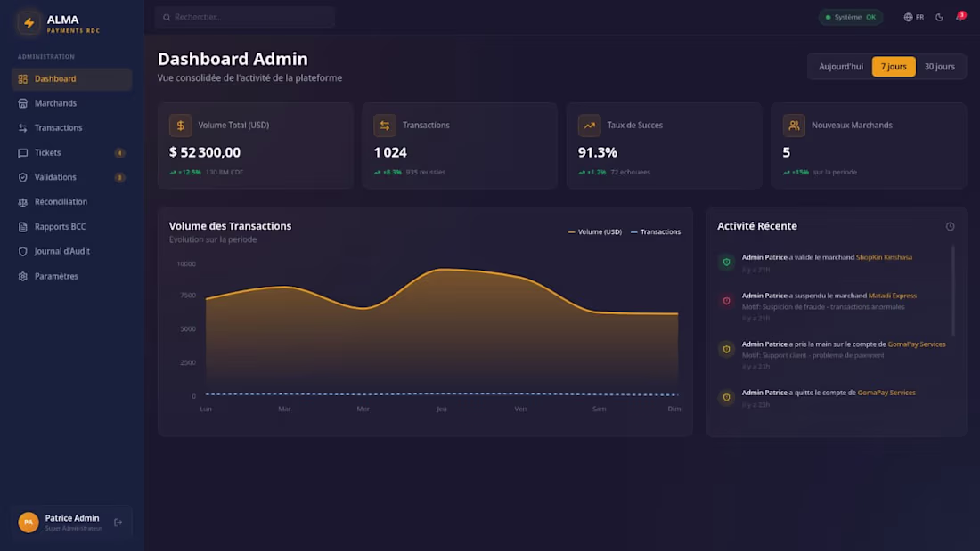
Task: Open the FR language selector
Action: tap(914, 18)
